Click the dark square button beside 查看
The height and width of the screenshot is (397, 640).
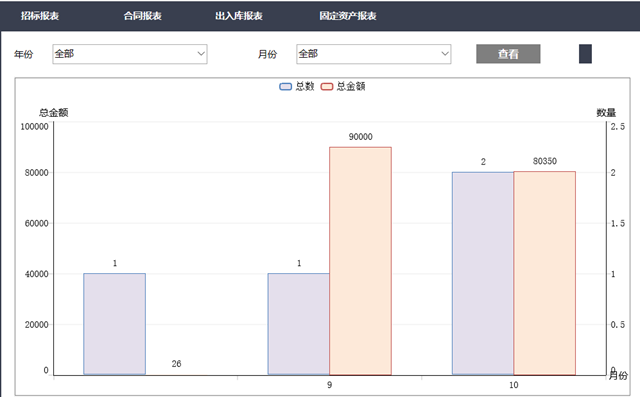[x=585, y=54]
